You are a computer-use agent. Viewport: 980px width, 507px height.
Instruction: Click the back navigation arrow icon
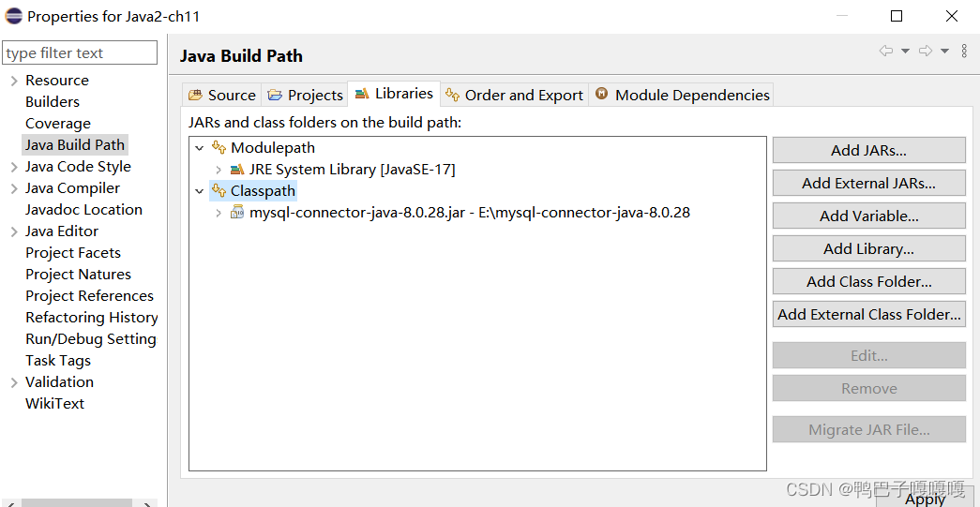(885, 52)
